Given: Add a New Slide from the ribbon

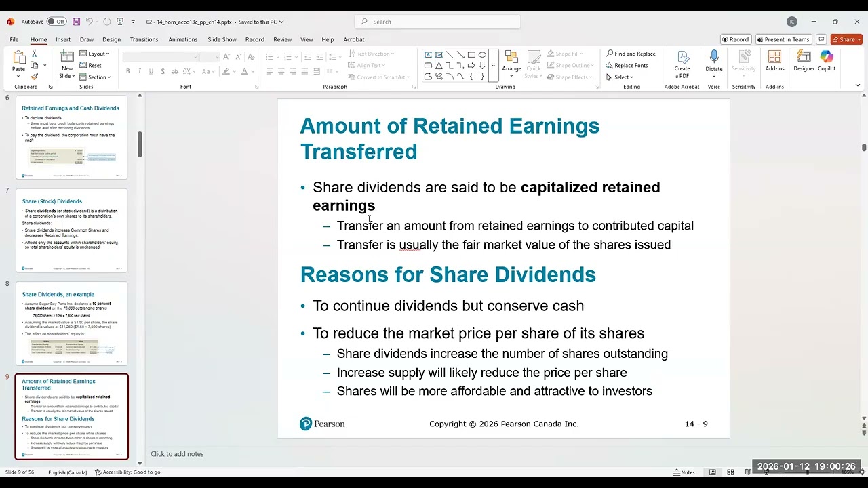Looking at the screenshot, I should (67, 64).
